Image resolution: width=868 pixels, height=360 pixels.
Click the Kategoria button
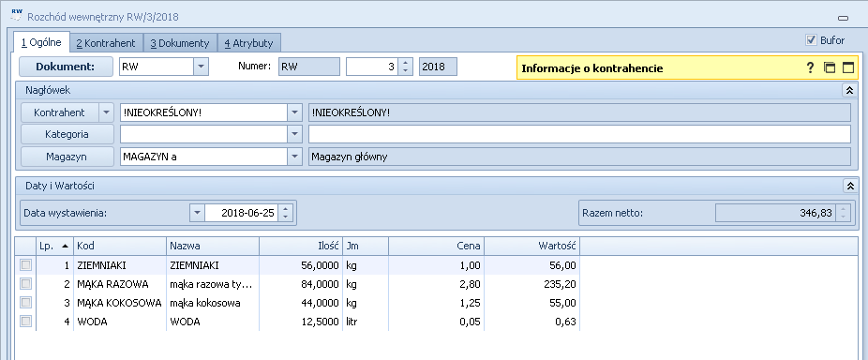67,134
